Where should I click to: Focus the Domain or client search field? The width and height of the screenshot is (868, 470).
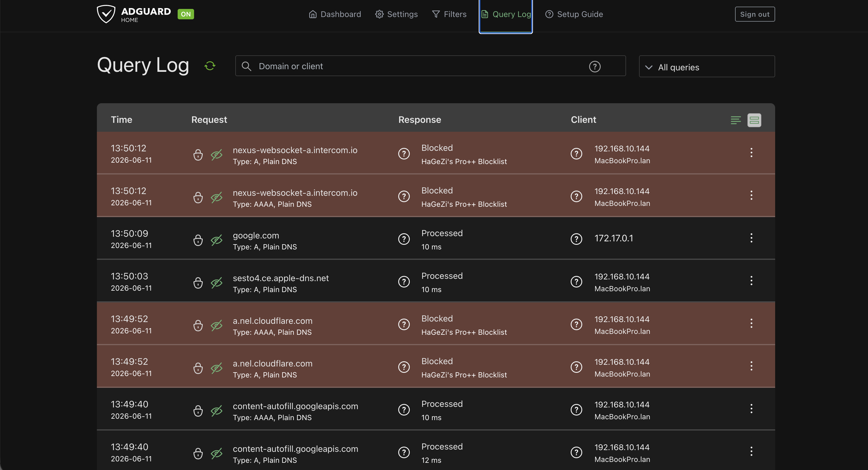430,66
